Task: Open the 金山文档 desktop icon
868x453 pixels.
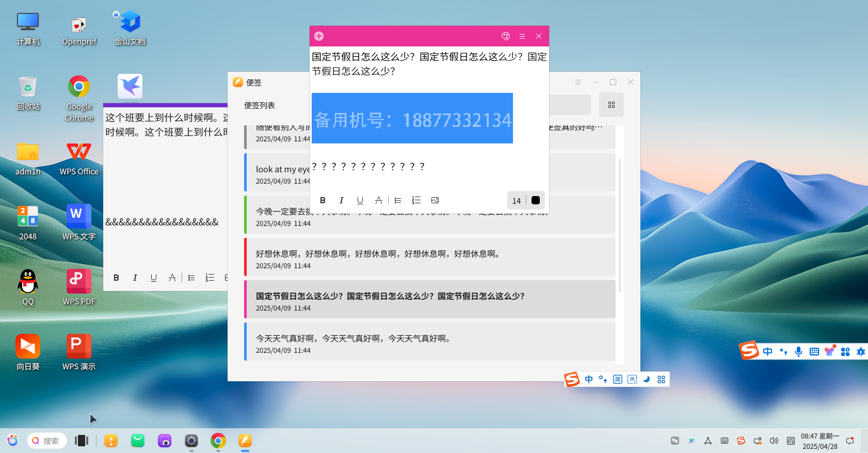Action: (130, 29)
